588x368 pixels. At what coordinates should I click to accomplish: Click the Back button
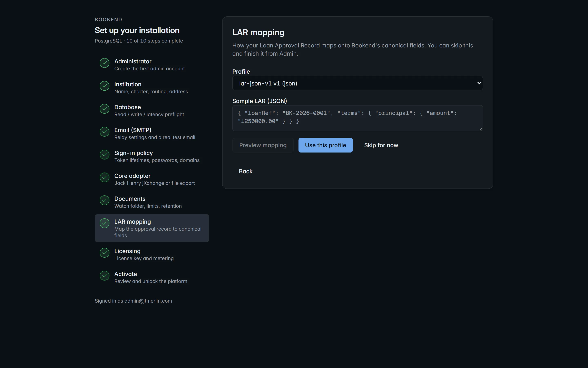(x=246, y=171)
